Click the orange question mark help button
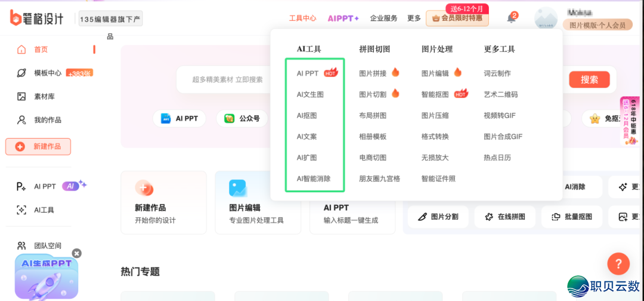Image resolution: width=644 pixels, height=301 pixels. point(618,263)
